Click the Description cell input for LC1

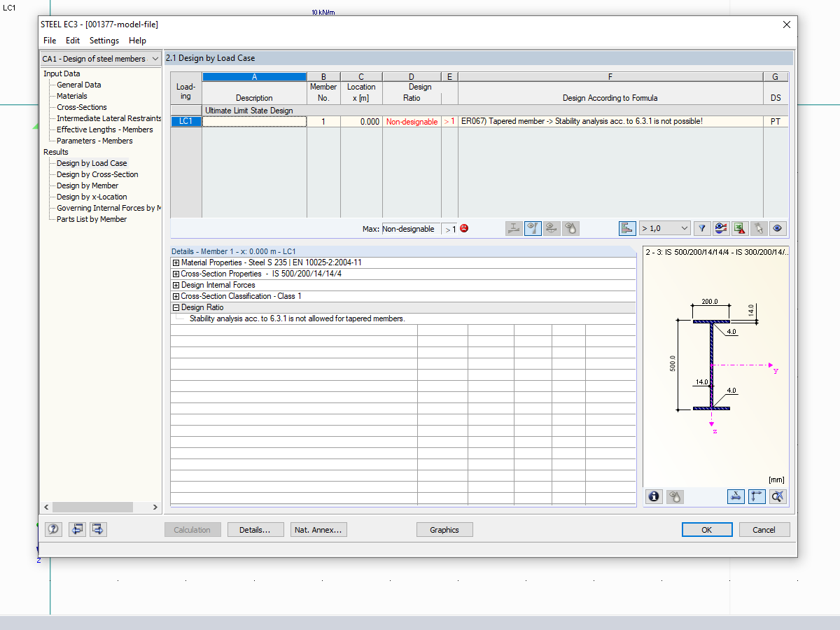click(x=254, y=121)
